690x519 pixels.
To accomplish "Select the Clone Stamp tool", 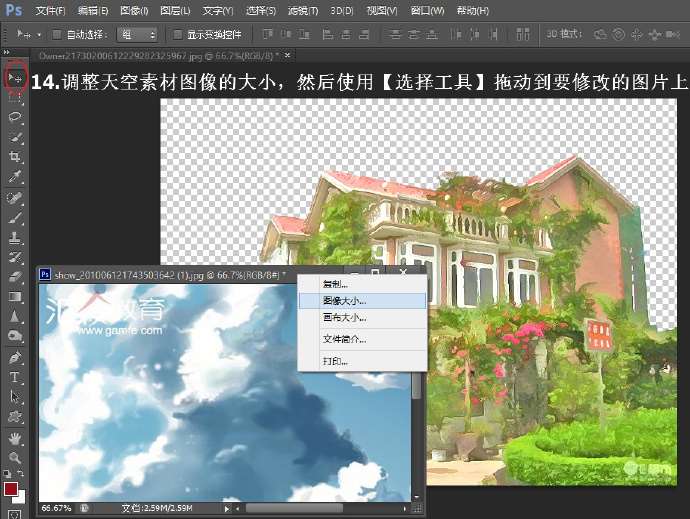I will click(x=15, y=238).
